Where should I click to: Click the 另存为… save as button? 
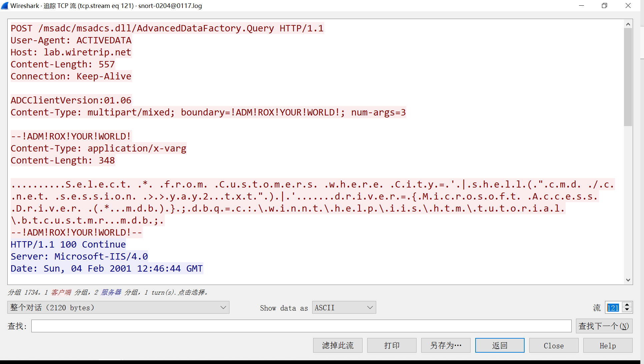(446, 345)
